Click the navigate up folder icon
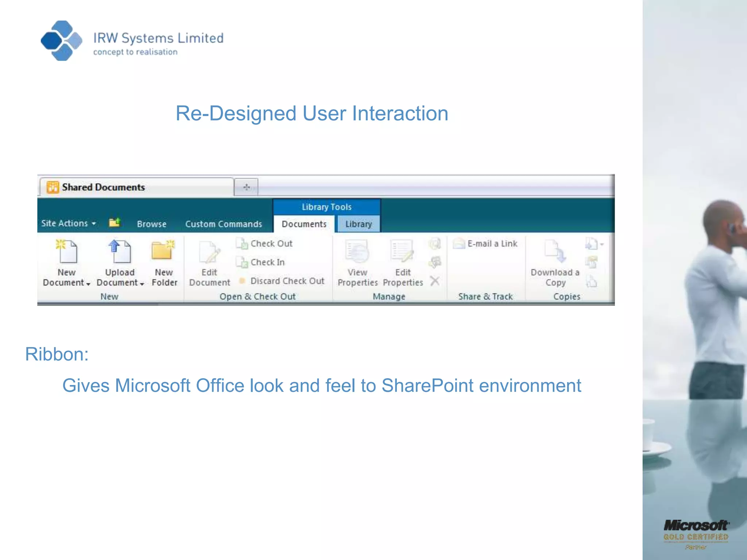Viewport: 747px width, 560px height. [115, 223]
